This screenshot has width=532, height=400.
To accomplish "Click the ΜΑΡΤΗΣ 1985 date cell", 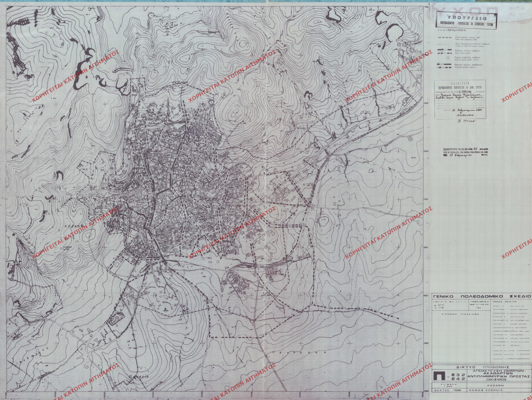I will pyautogui.click(x=449, y=390).
